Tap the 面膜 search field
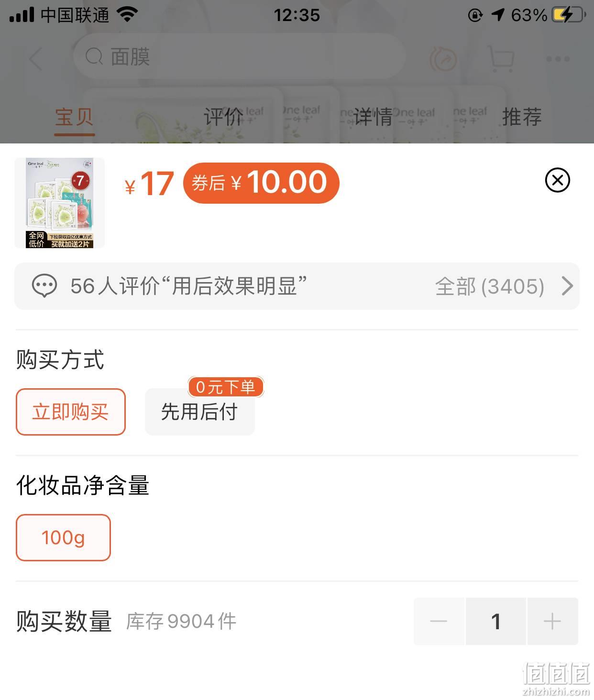594x700 pixels. click(x=239, y=57)
